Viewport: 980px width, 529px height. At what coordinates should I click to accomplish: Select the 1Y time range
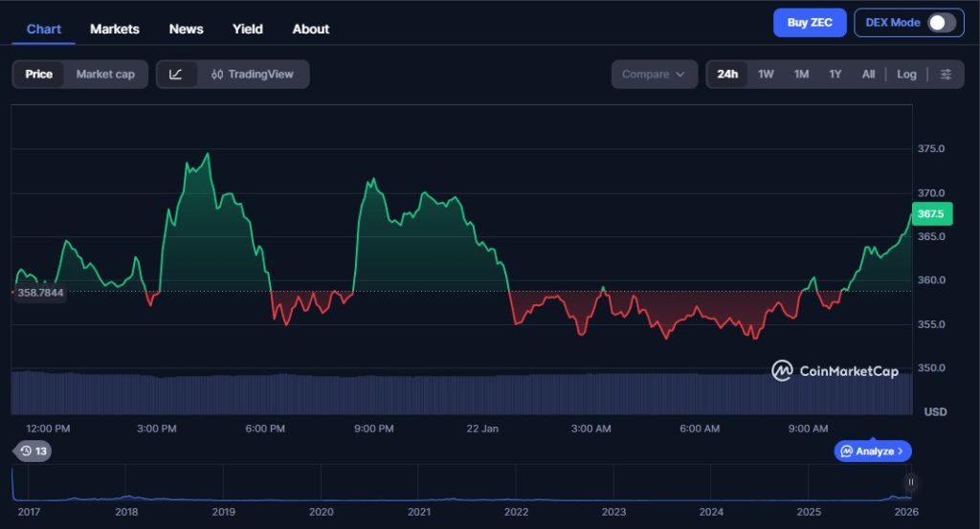coord(835,75)
